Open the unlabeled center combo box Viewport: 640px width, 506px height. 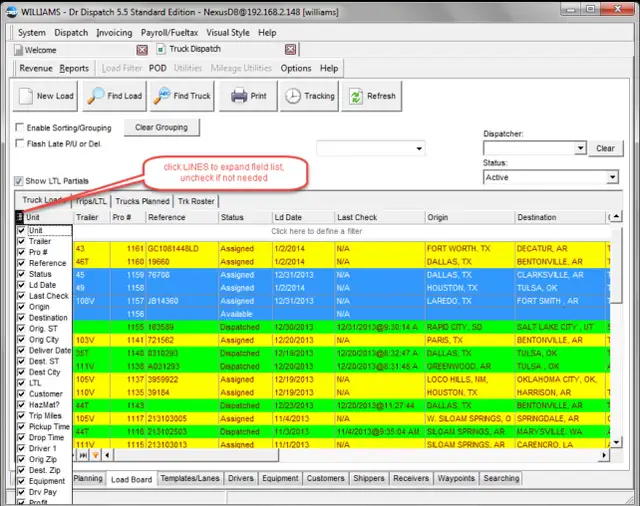point(418,149)
